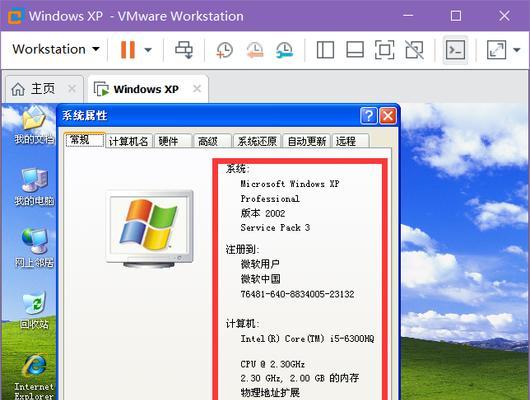The width and height of the screenshot is (530, 400).
Task: Click the help question mark button
Action: pos(368,116)
